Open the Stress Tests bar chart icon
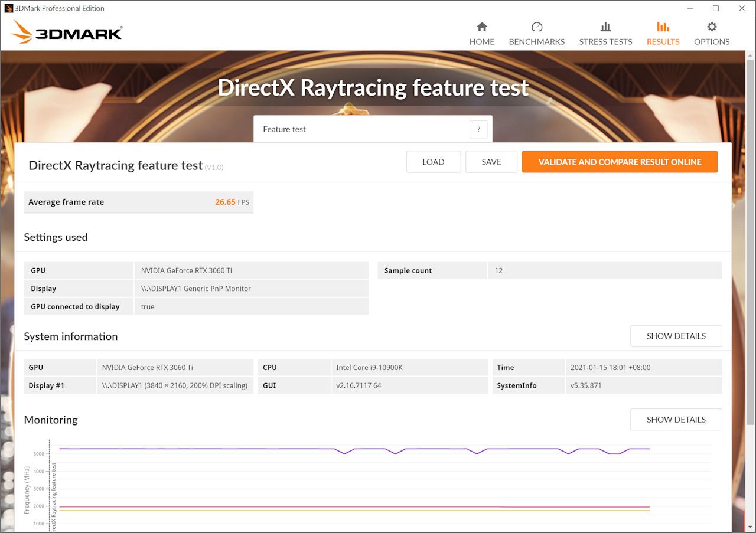The height and width of the screenshot is (533, 756). click(605, 27)
